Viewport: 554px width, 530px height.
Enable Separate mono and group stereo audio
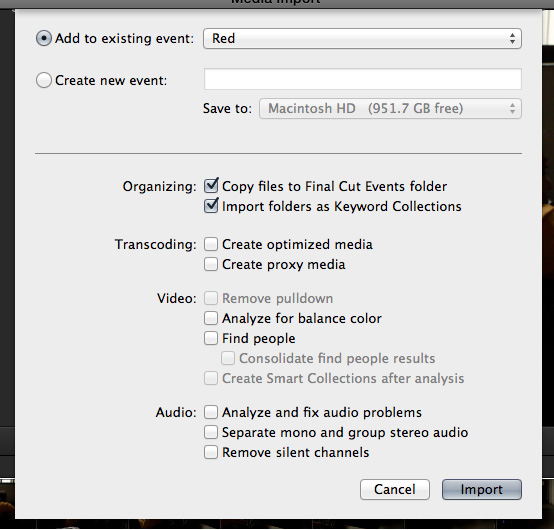[211, 432]
